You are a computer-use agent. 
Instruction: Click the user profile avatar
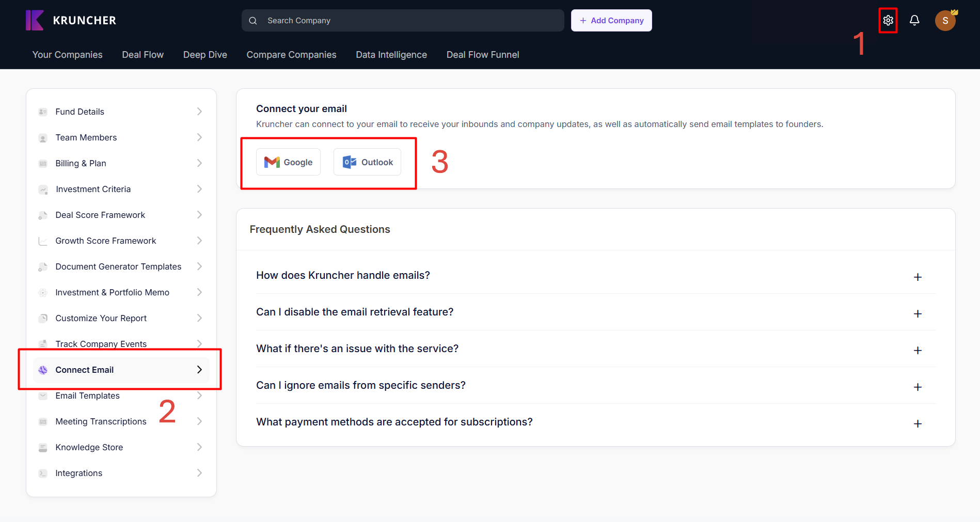point(945,21)
